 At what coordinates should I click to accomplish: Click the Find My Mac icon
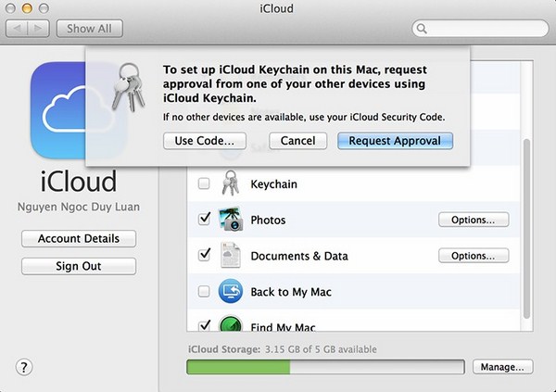(x=230, y=324)
